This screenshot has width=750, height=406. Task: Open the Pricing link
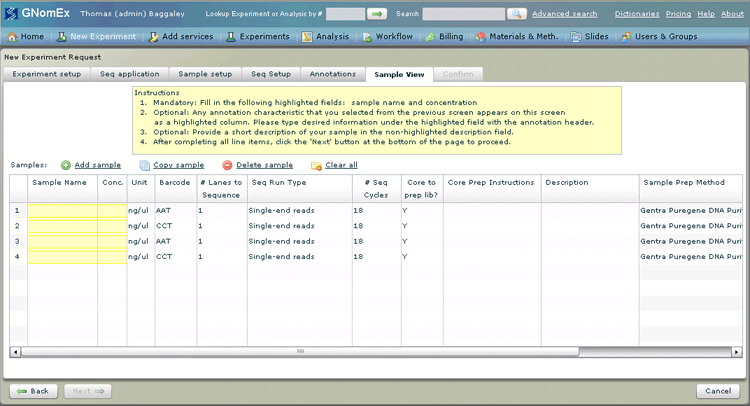pos(678,14)
